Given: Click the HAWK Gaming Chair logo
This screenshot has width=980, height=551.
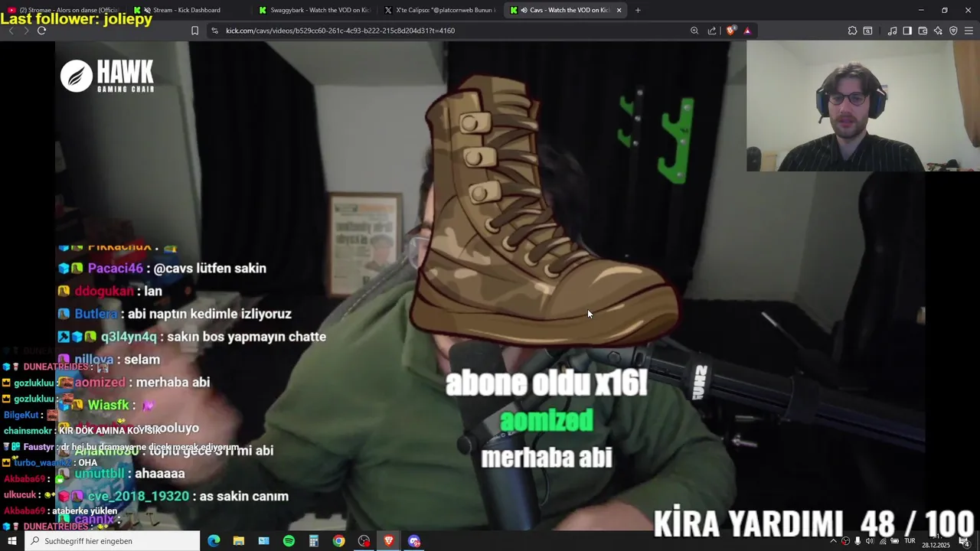Looking at the screenshot, I should 107,77.
